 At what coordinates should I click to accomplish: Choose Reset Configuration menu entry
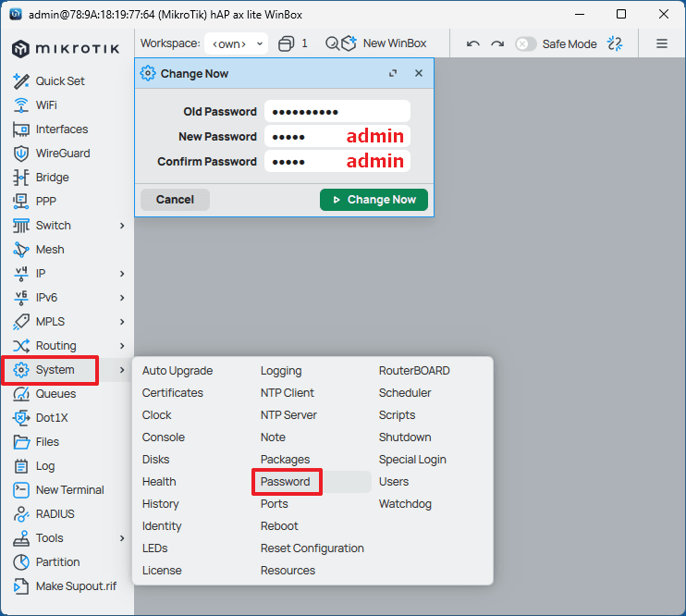tap(312, 548)
